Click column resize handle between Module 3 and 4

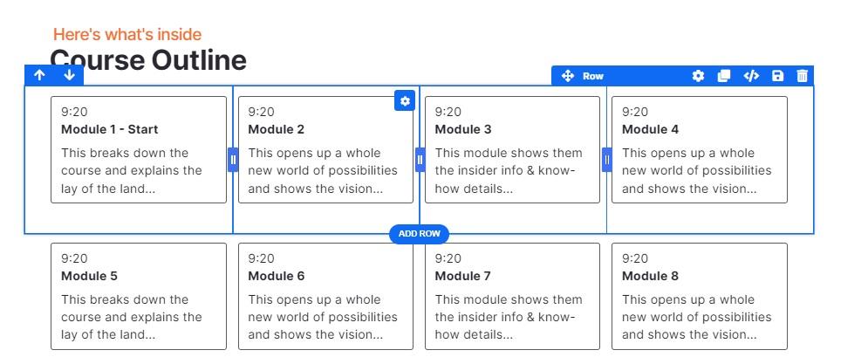point(607,160)
